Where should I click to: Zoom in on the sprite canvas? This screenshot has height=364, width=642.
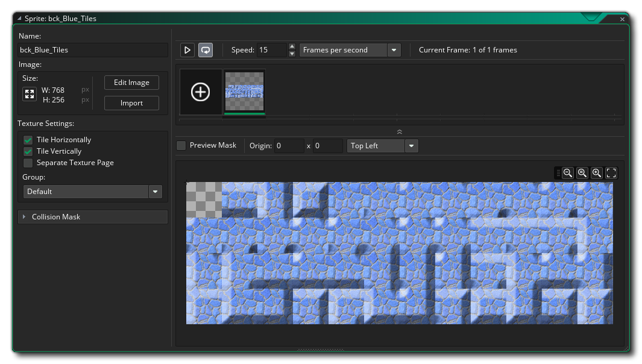596,173
